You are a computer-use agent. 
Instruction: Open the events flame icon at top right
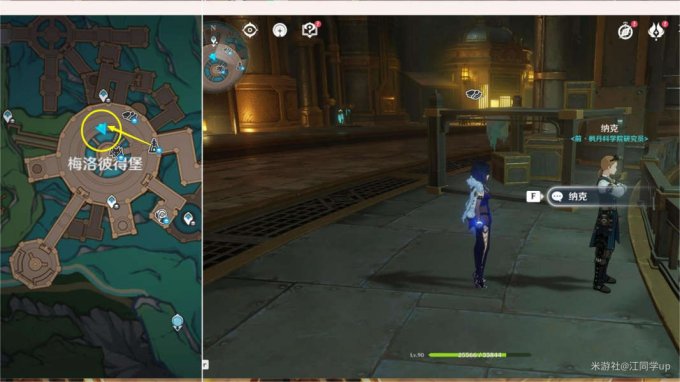click(656, 31)
